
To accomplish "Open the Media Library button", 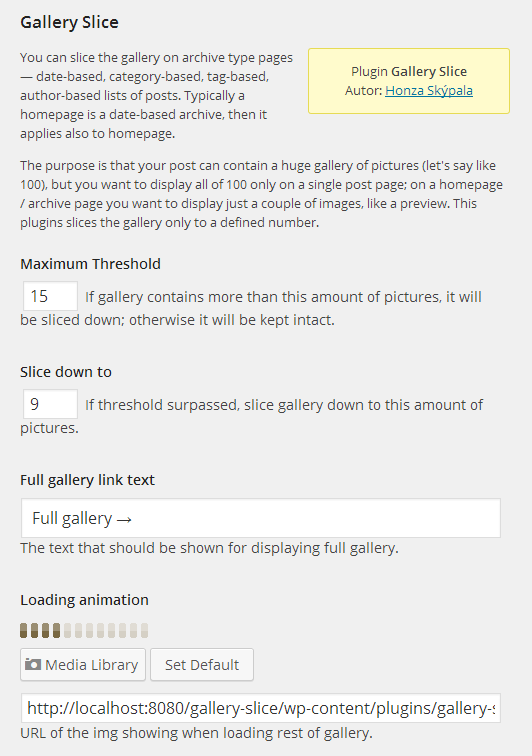I will click(x=83, y=664).
